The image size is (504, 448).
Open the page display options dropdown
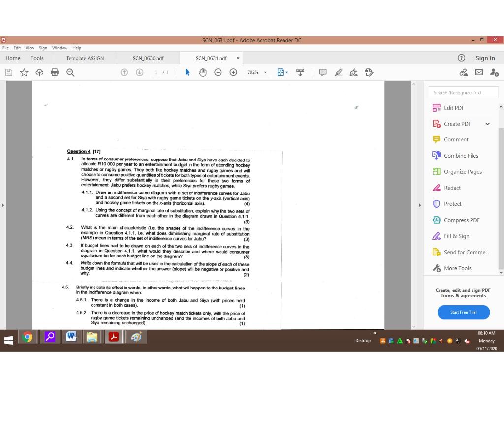pyautogui.click(x=281, y=72)
